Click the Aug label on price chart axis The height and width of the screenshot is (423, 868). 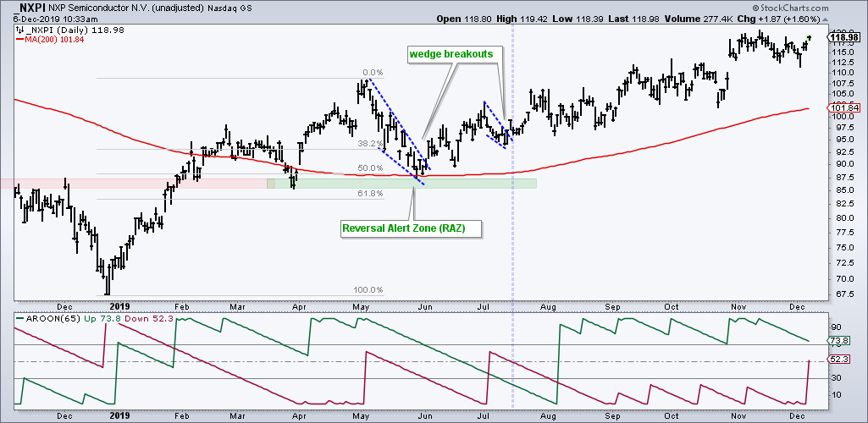tap(549, 305)
